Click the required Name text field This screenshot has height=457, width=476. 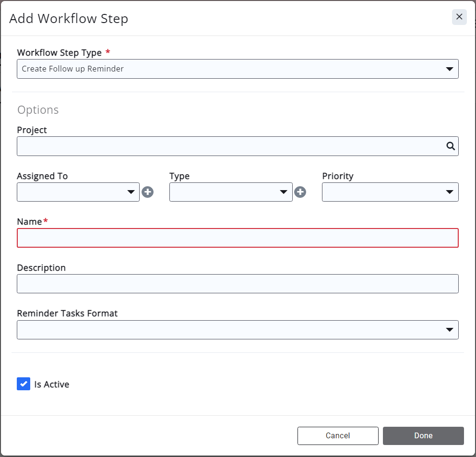[238, 238]
